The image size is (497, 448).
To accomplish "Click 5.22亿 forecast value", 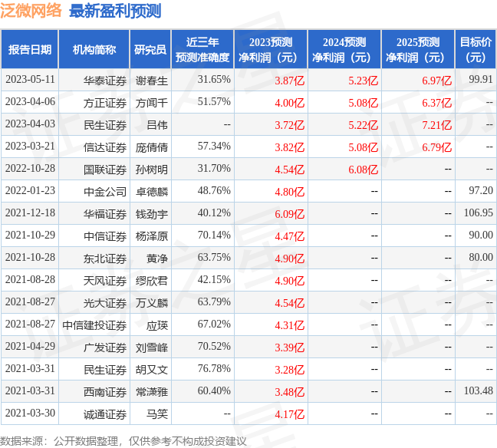I will point(363,125).
